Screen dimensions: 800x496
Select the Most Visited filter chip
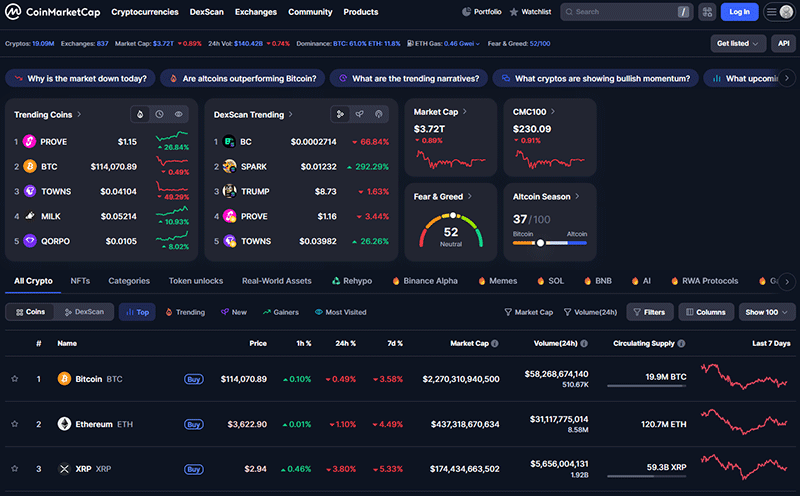point(340,312)
